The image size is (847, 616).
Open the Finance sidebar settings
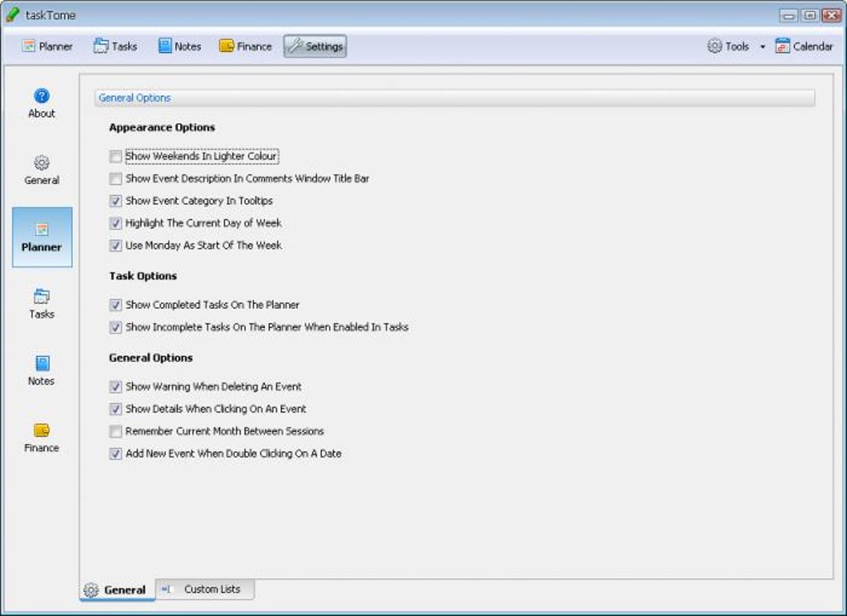pyautogui.click(x=42, y=438)
